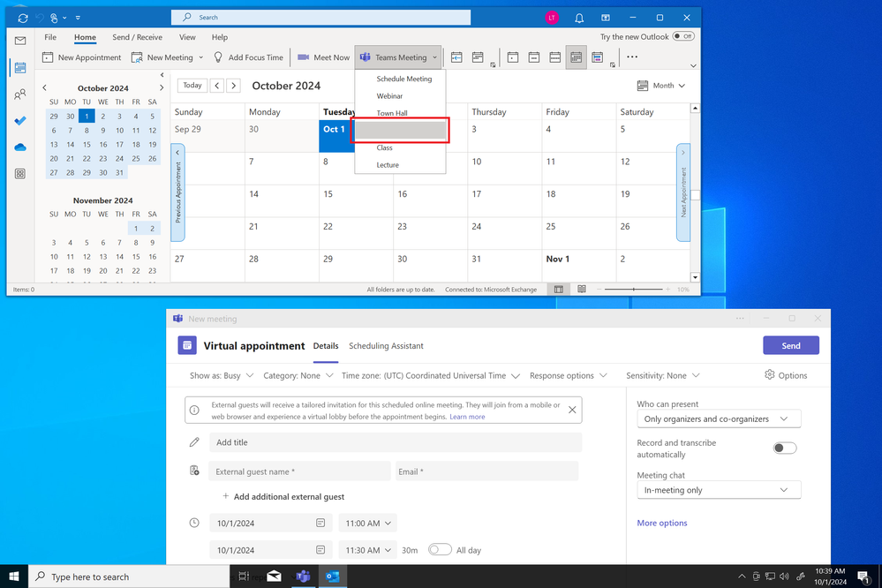The width and height of the screenshot is (882, 588).
Task: Select Day view icon in ribbon
Action: coord(512,57)
